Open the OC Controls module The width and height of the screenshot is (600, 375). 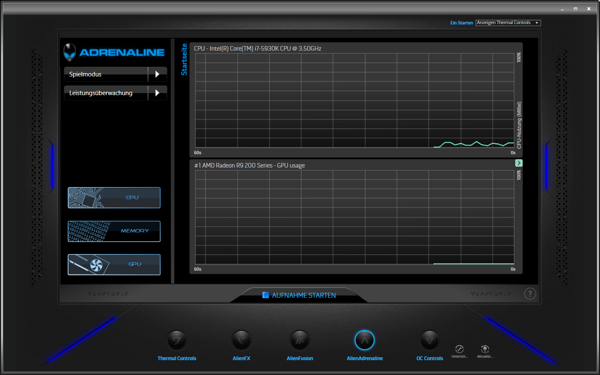(429, 340)
